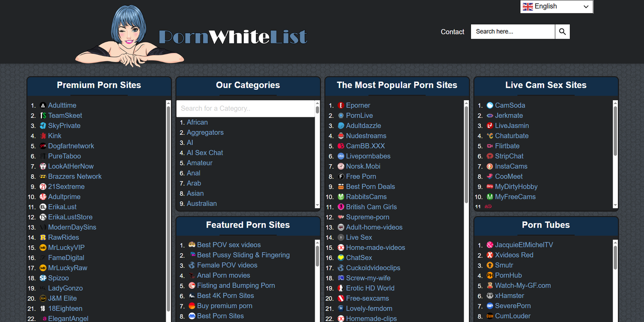Focus the 'Search for a Category' field
The width and height of the screenshot is (644, 322).
[246, 109]
